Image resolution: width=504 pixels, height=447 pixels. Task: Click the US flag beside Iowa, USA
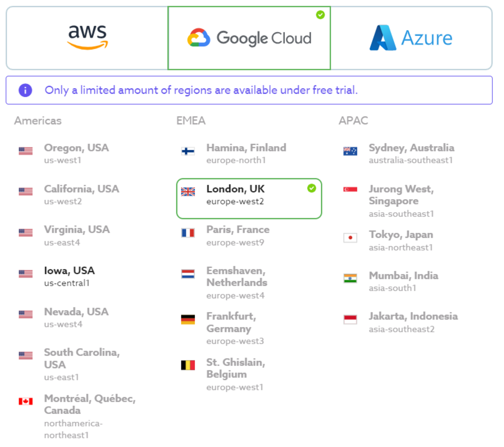coord(26,274)
